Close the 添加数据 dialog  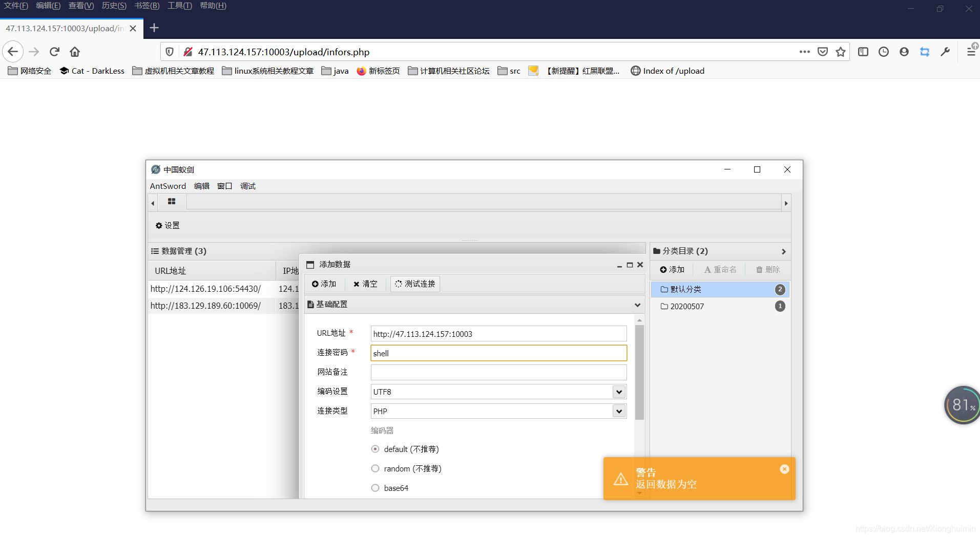click(640, 265)
